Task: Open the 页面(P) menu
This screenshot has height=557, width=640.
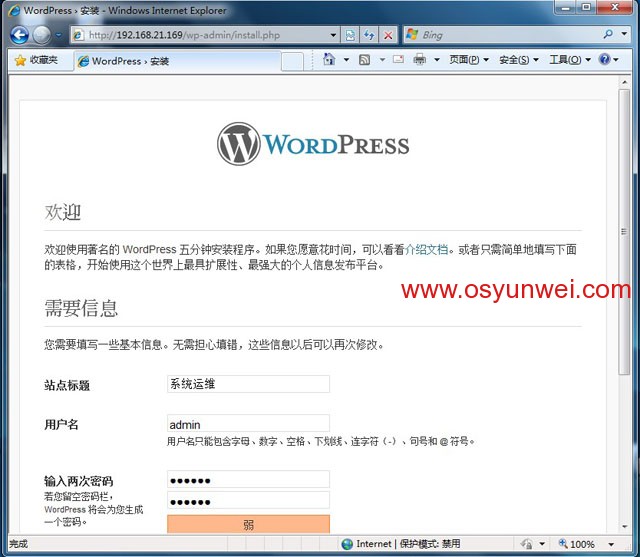Action: pyautogui.click(x=469, y=60)
